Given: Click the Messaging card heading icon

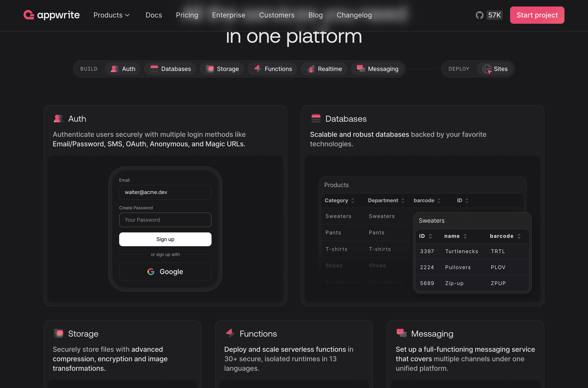Looking at the screenshot, I should click(x=401, y=333).
